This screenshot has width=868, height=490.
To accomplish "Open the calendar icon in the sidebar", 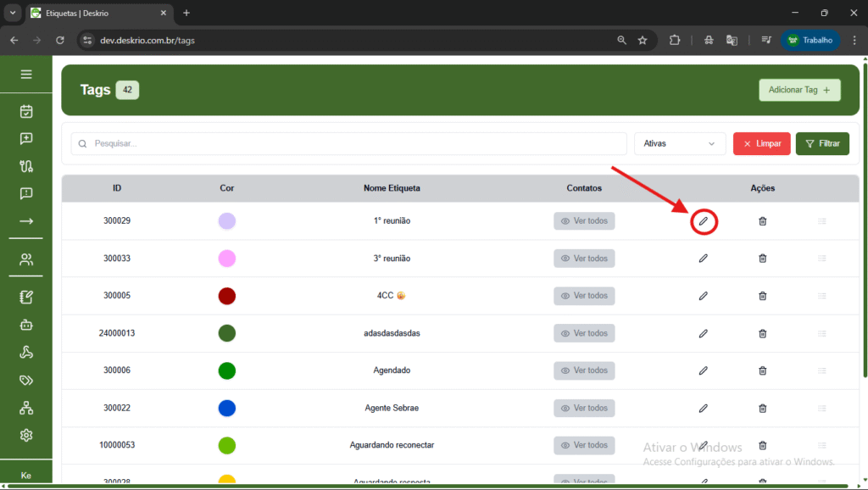I will 26,111.
